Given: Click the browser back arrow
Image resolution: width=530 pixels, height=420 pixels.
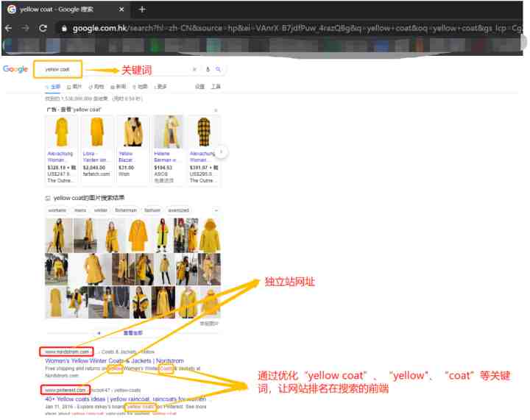Looking at the screenshot, I should (9, 29).
